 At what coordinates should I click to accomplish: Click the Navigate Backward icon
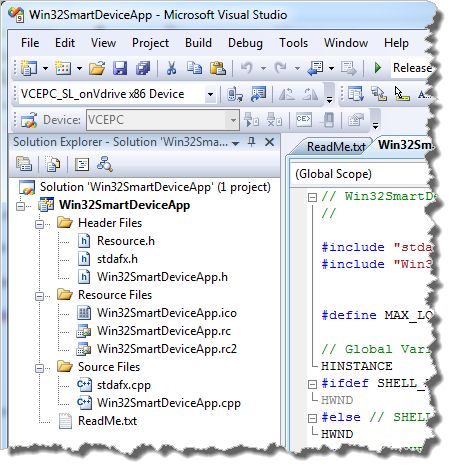[x=315, y=68]
